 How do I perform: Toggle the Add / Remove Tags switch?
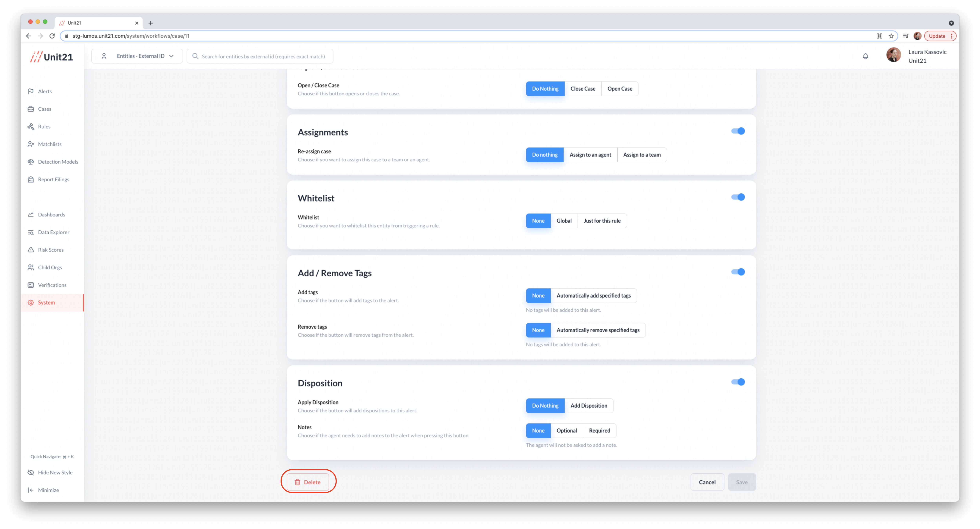point(738,272)
